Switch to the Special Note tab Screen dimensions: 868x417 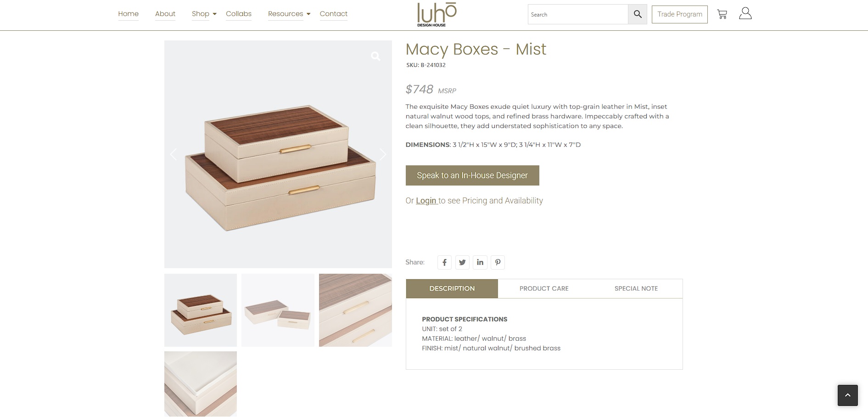[x=636, y=288]
